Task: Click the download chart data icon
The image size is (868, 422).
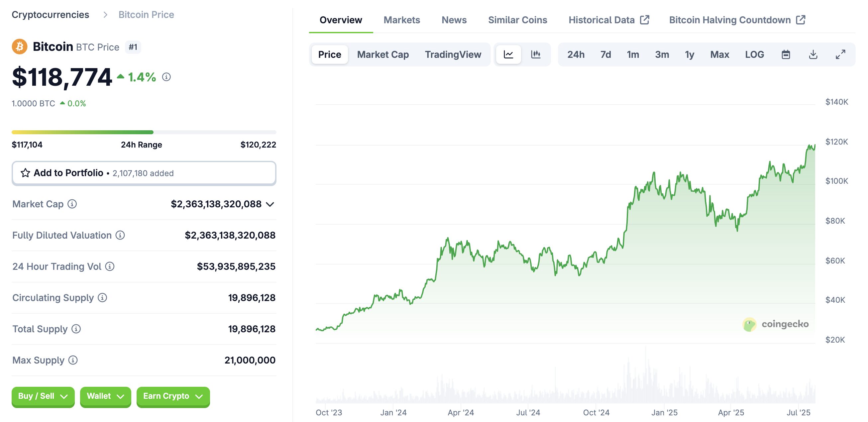Action: [x=813, y=54]
